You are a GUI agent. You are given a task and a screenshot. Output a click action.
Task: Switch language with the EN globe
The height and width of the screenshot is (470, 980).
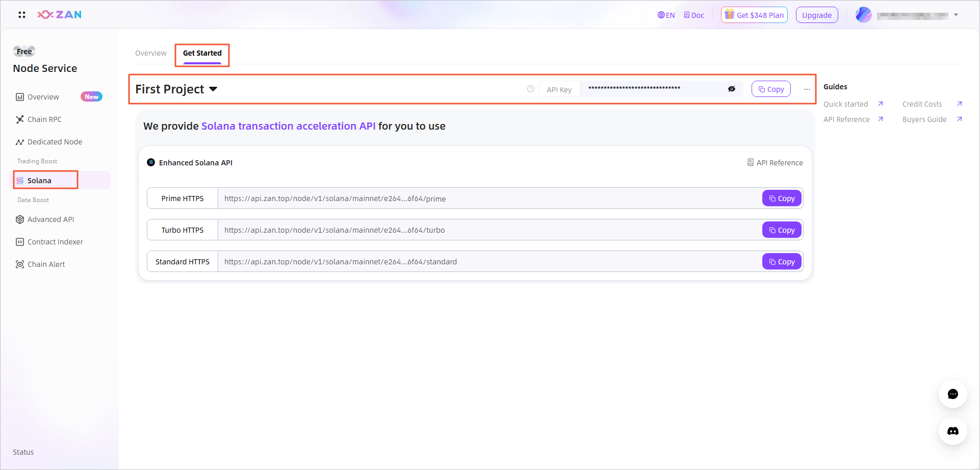point(666,15)
